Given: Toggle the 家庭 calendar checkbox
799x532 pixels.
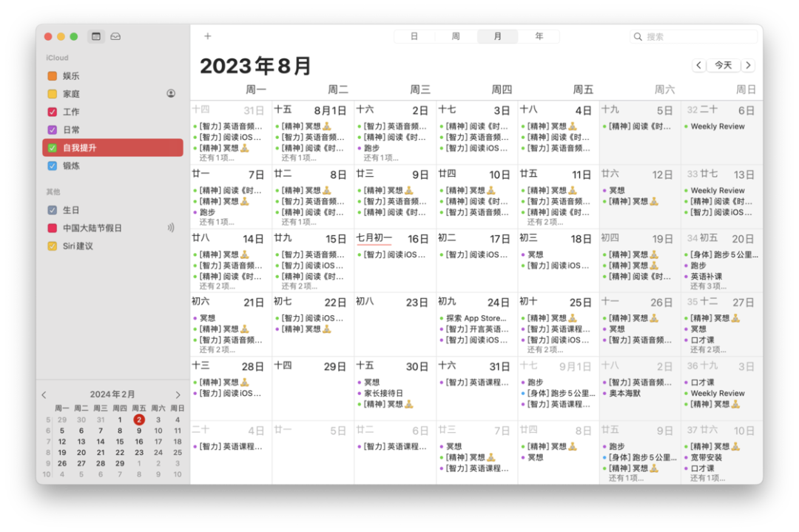Looking at the screenshot, I should coord(52,94).
